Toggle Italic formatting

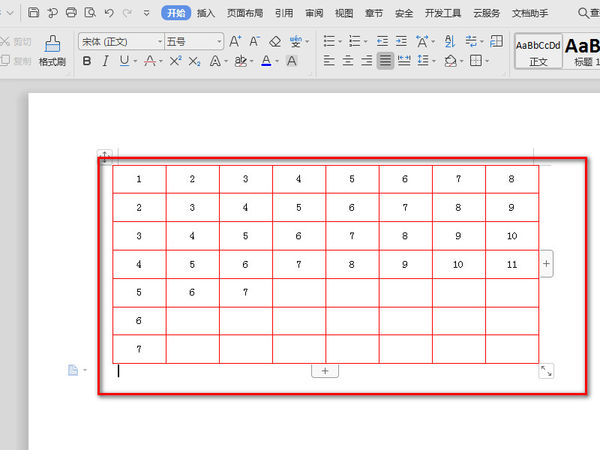tap(106, 61)
